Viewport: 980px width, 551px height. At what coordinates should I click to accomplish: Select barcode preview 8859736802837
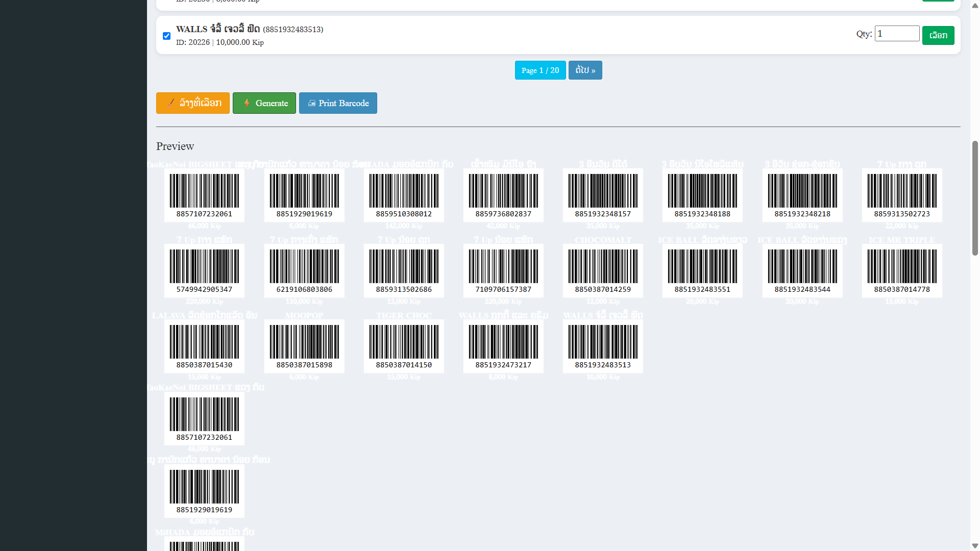click(x=503, y=195)
